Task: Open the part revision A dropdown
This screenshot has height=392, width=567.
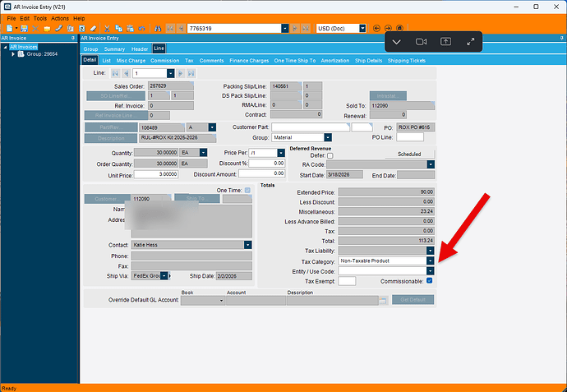Action: click(212, 127)
